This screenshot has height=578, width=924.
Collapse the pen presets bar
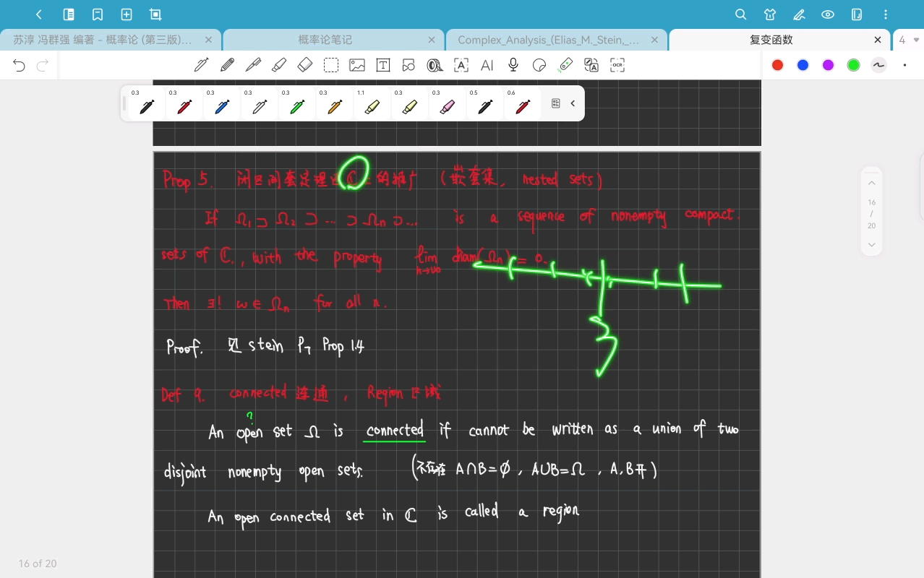(x=573, y=103)
